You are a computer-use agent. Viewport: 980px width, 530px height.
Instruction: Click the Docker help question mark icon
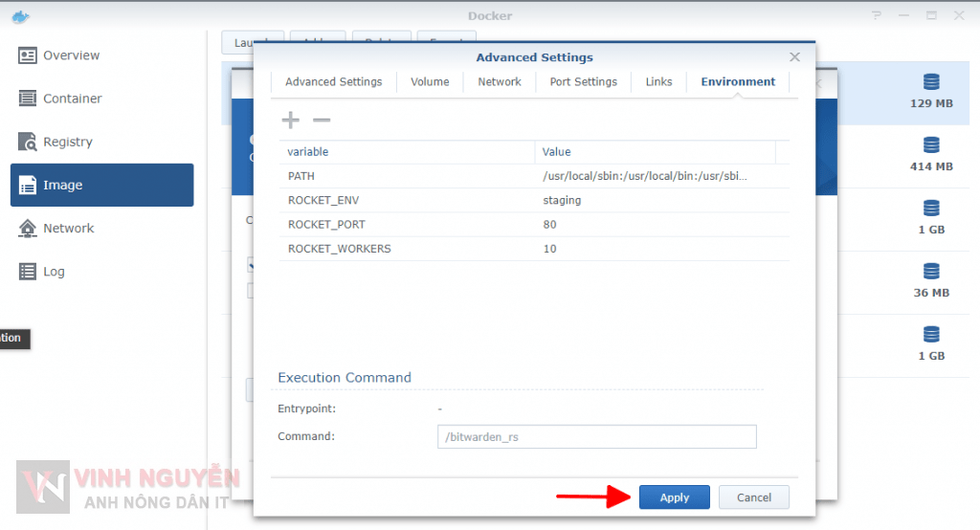tap(877, 15)
